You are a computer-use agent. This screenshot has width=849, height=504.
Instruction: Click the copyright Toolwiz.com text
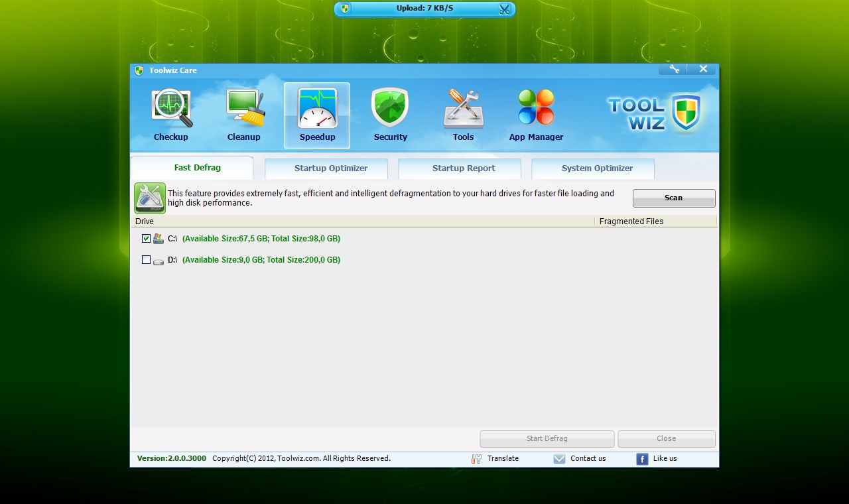(302, 458)
